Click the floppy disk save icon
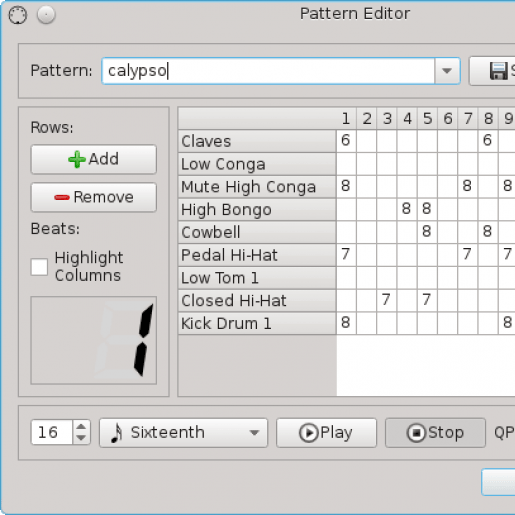Screen dimensions: 515x515 (499, 71)
